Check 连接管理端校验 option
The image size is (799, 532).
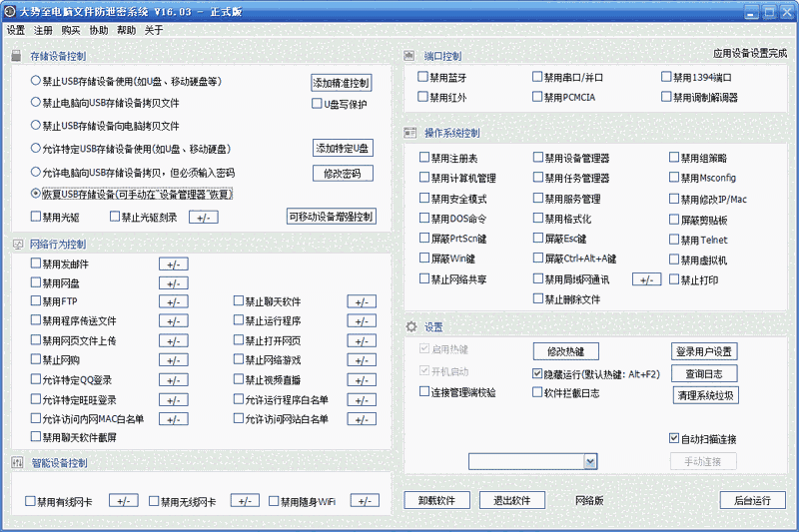pyautogui.click(x=423, y=391)
